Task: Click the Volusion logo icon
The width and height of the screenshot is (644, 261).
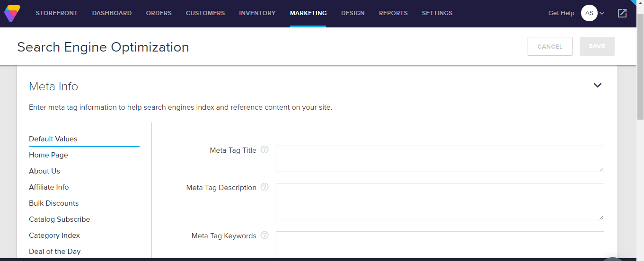Action: pyautogui.click(x=12, y=13)
